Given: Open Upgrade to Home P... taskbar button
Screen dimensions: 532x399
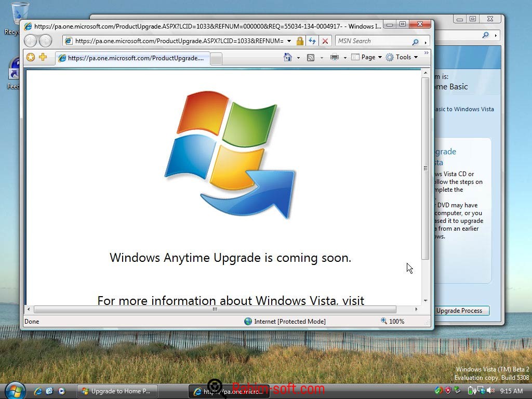Looking at the screenshot, I should click(118, 391).
